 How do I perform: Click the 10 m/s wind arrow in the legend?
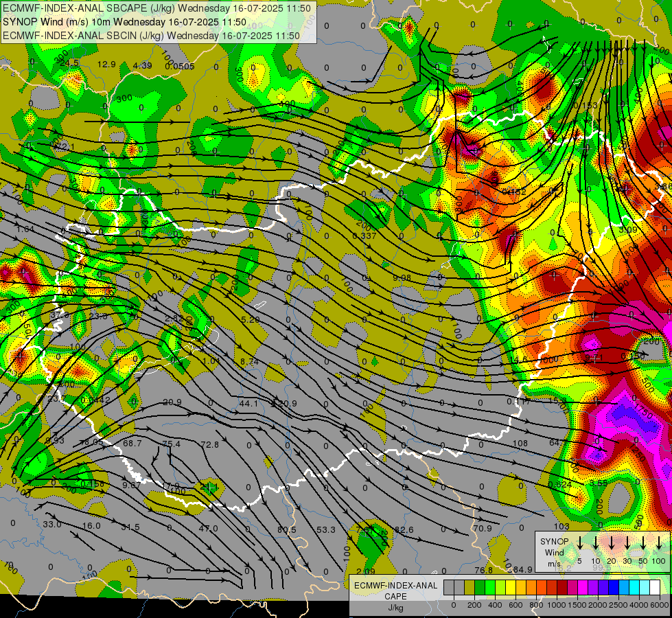[x=596, y=542]
